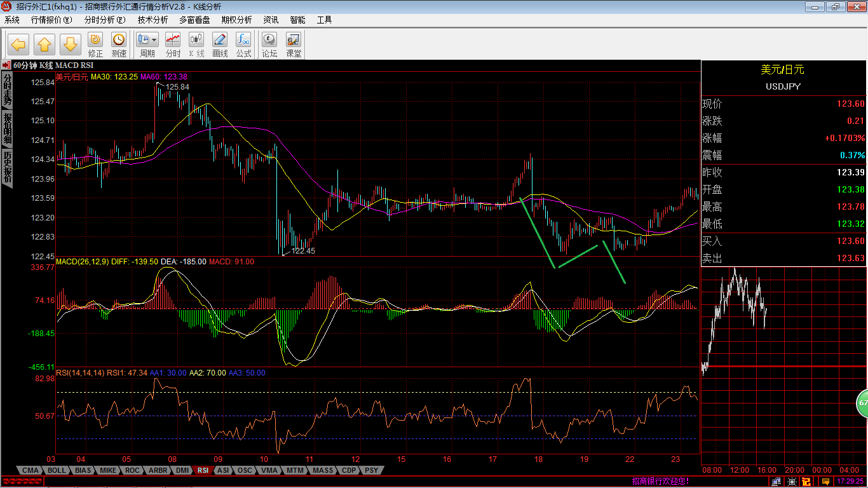Select the 报价明细 vertical side tab

[8, 129]
